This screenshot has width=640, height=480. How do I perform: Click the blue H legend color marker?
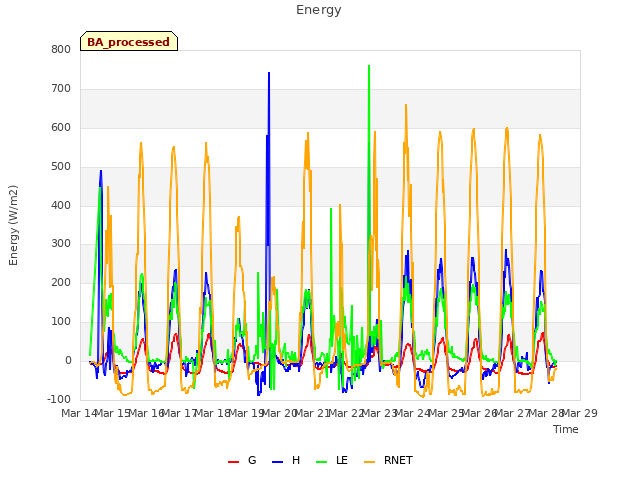tap(277, 462)
